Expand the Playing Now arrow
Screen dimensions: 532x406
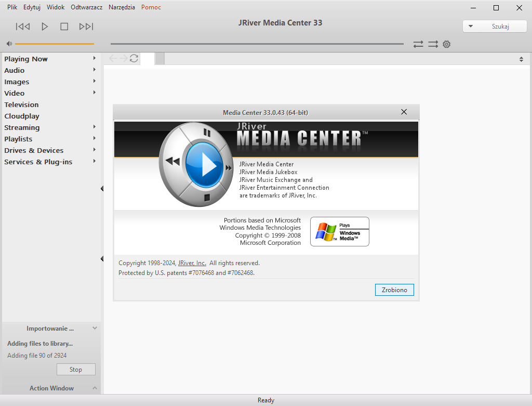[x=95, y=58]
